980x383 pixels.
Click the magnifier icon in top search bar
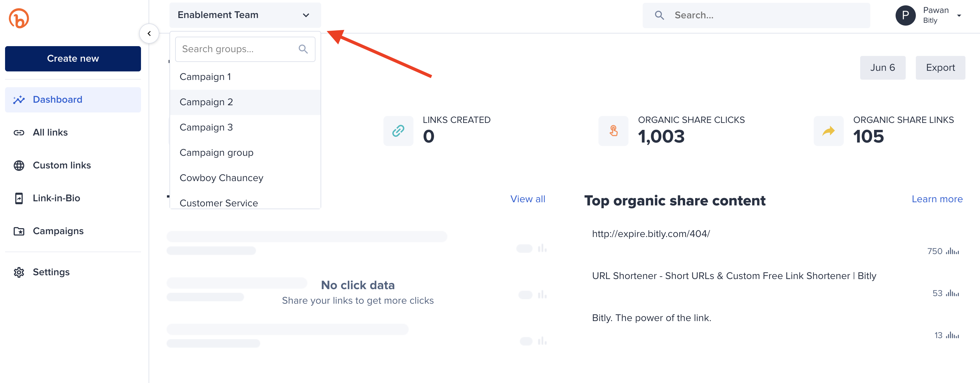coord(659,15)
